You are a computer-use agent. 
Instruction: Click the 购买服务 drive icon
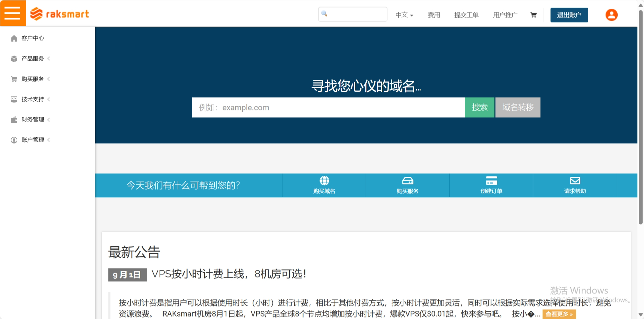tap(408, 181)
